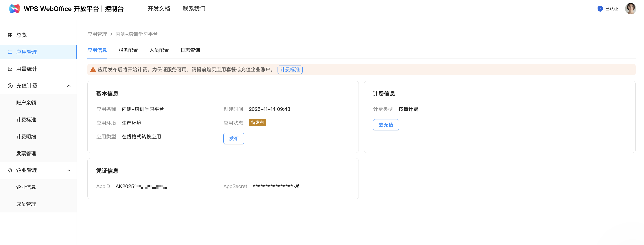Image resolution: width=644 pixels, height=245 pixels.
Task: Reveal the hidden AppSecret value
Action: click(x=297, y=186)
